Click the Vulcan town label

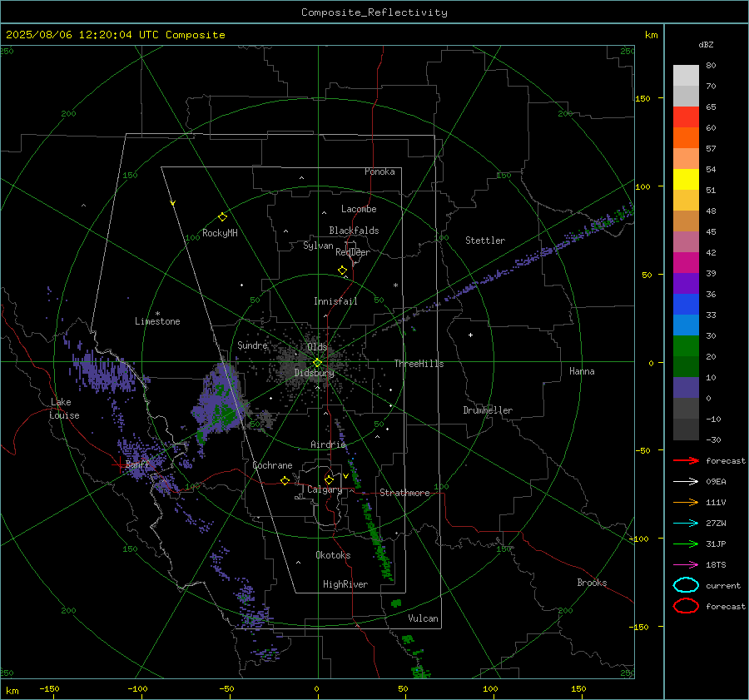pos(424,618)
